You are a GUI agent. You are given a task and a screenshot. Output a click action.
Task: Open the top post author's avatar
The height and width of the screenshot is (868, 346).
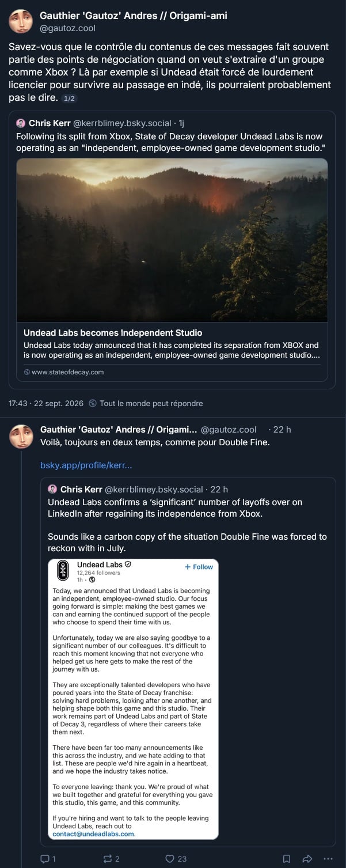[x=21, y=21]
